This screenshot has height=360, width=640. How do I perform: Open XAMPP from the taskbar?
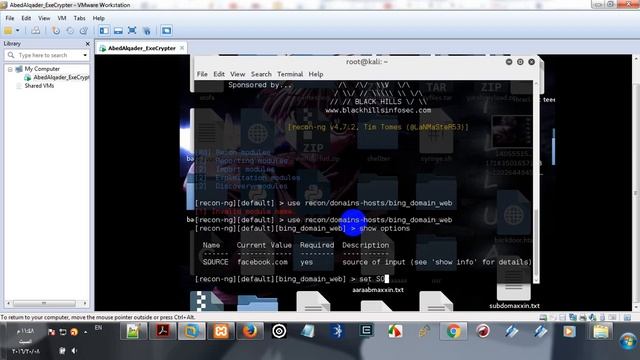220,331
